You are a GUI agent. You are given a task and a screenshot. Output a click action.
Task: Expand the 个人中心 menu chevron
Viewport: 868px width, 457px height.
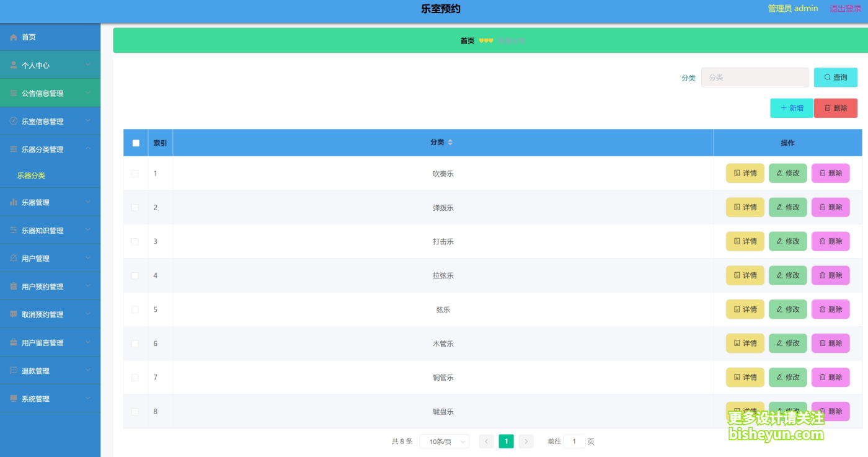tap(88, 65)
